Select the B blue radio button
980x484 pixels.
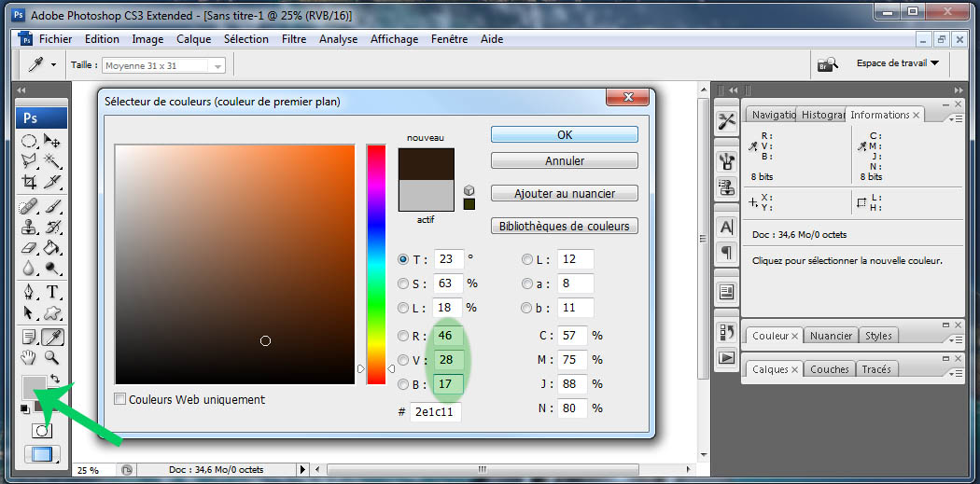coord(403,384)
